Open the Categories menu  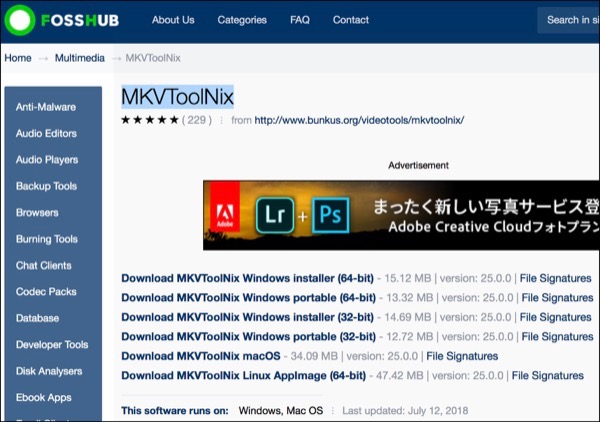242,20
